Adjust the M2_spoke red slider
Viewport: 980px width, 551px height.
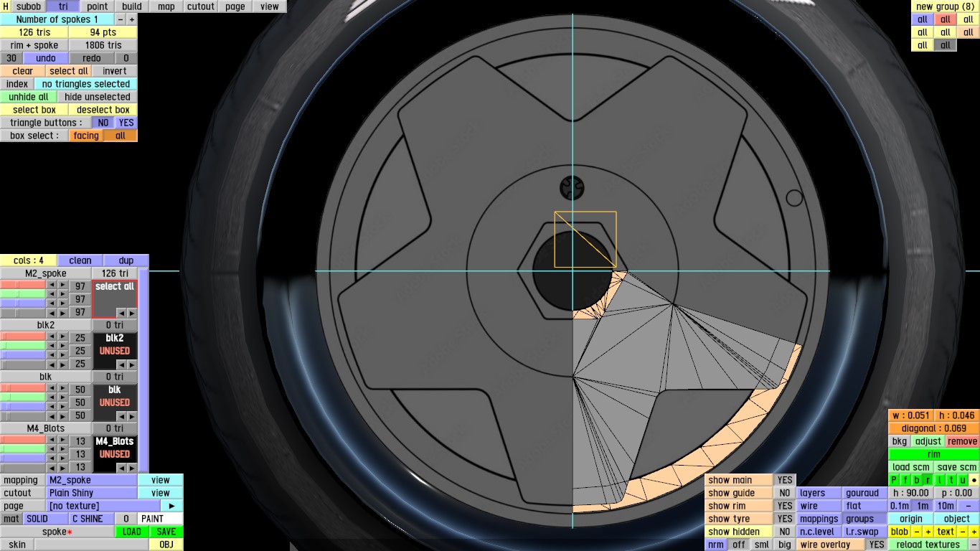pos(23,286)
